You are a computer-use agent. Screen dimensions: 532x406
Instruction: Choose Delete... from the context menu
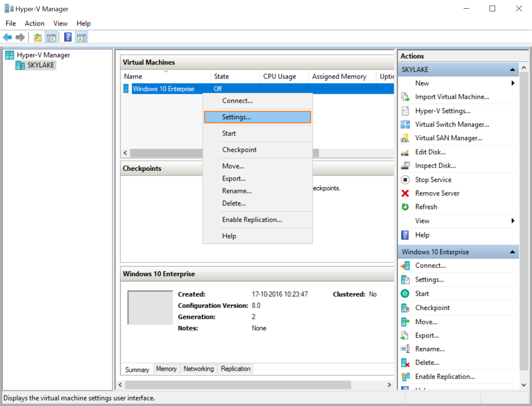257,203
